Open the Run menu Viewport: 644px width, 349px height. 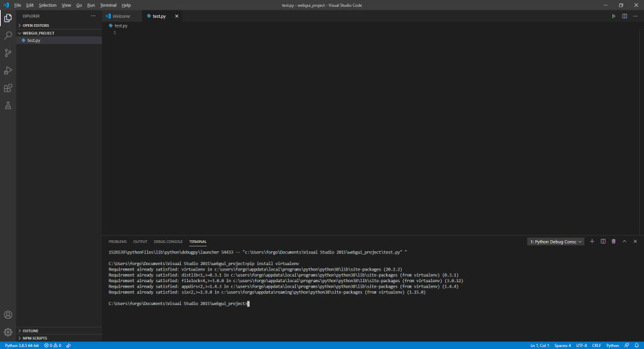tap(91, 6)
